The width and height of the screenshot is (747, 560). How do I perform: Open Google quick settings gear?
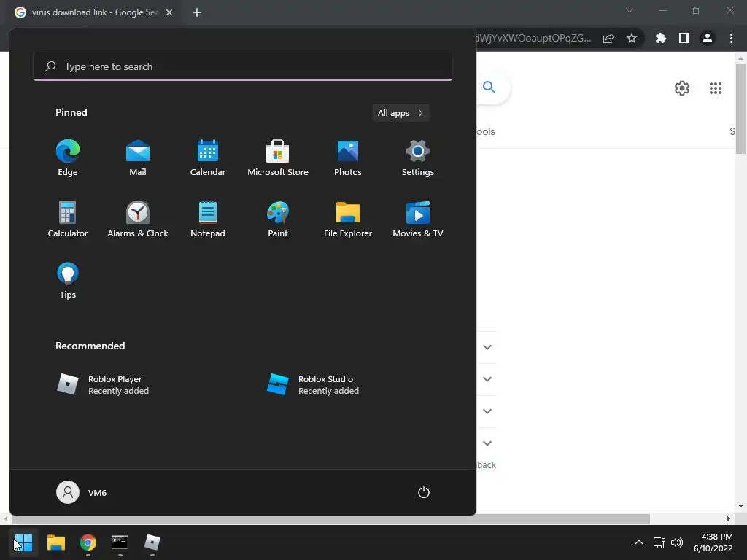(x=682, y=88)
